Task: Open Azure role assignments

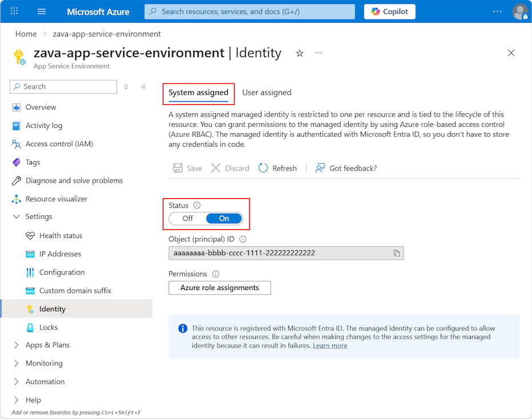Action: click(x=219, y=288)
